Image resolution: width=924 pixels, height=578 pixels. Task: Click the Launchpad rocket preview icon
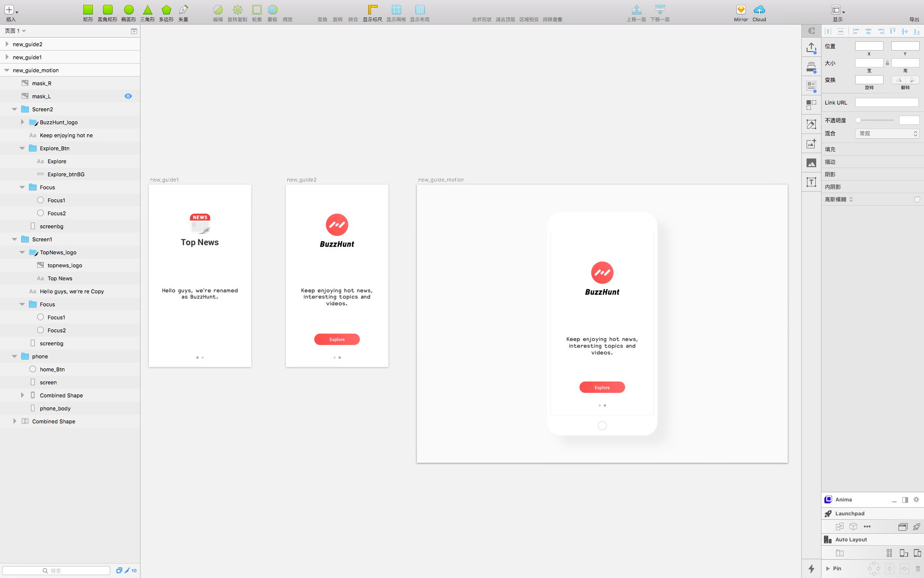[916, 526]
